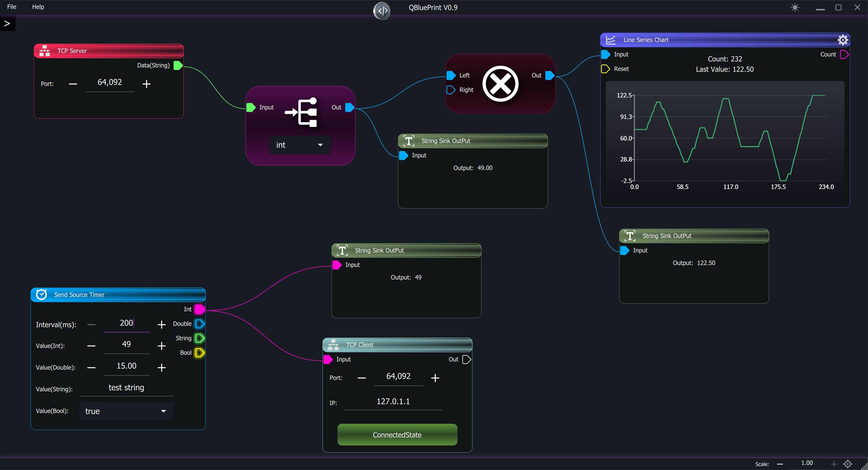Click the ConnectedState button
This screenshot has height=470, width=868.
pyautogui.click(x=397, y=435)
